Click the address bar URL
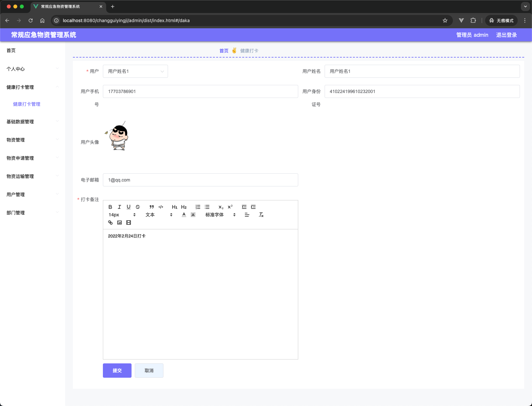532x406 pixels. pyautogui.click(x=126, y=20)
